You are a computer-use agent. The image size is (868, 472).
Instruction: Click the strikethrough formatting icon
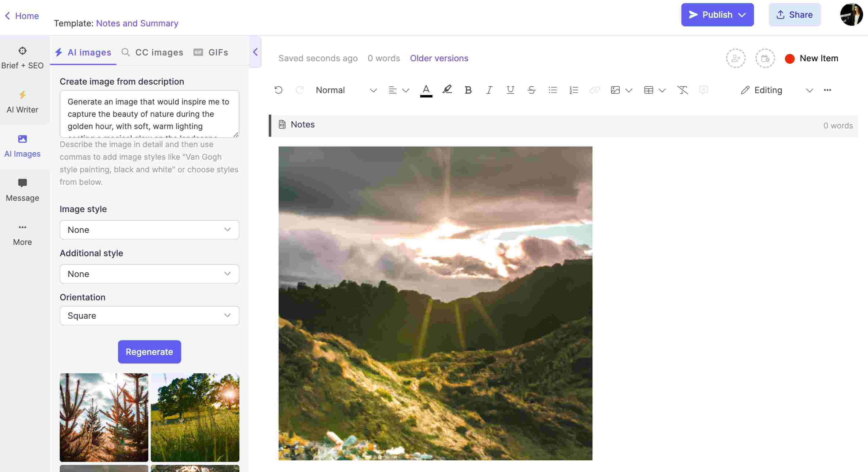[x=531, y=90]
